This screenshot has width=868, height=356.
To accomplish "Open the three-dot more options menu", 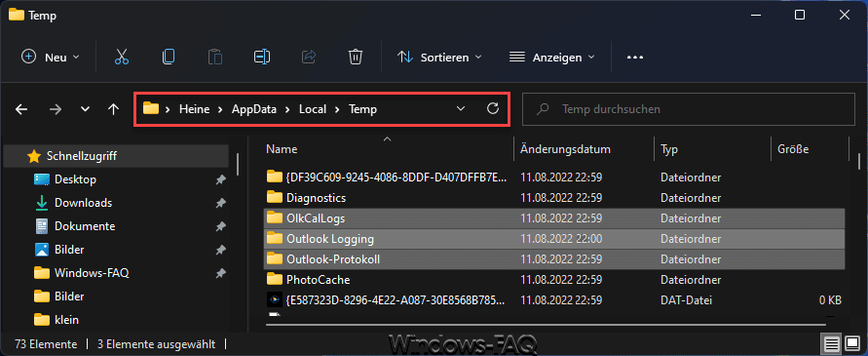I will coord(635,58).
